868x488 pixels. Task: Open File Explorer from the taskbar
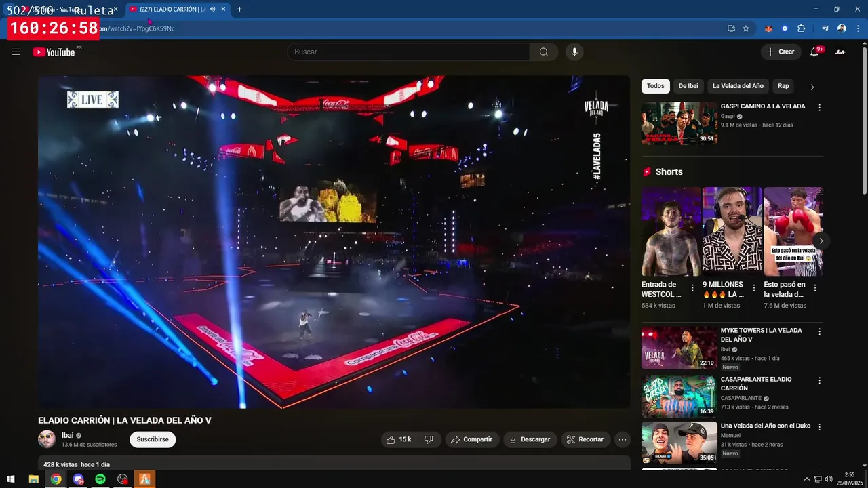(x=33, y=479)
